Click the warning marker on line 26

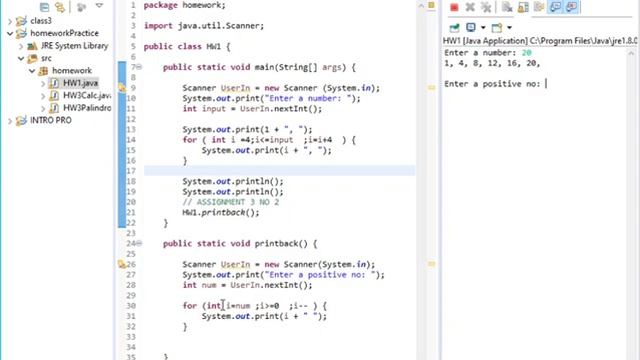coord(122,264)
